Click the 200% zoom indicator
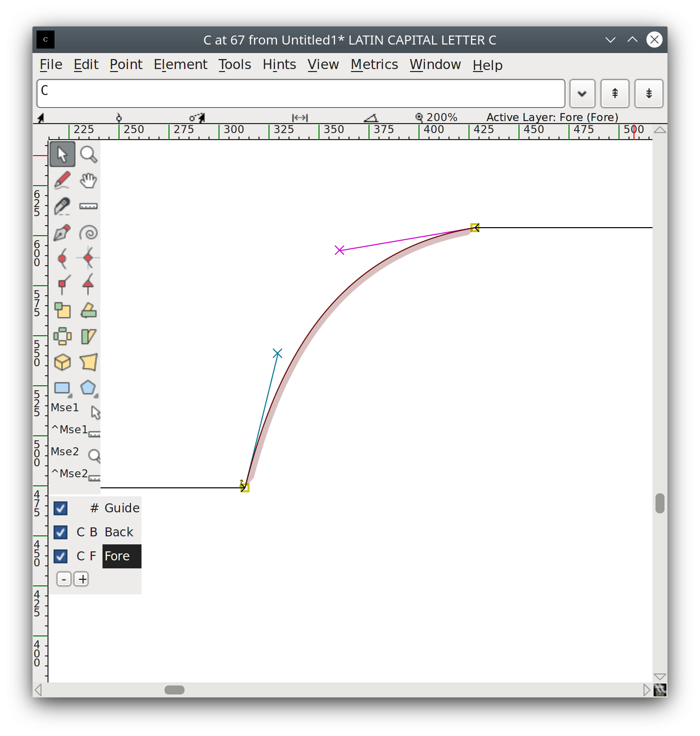 coord(436,117)
